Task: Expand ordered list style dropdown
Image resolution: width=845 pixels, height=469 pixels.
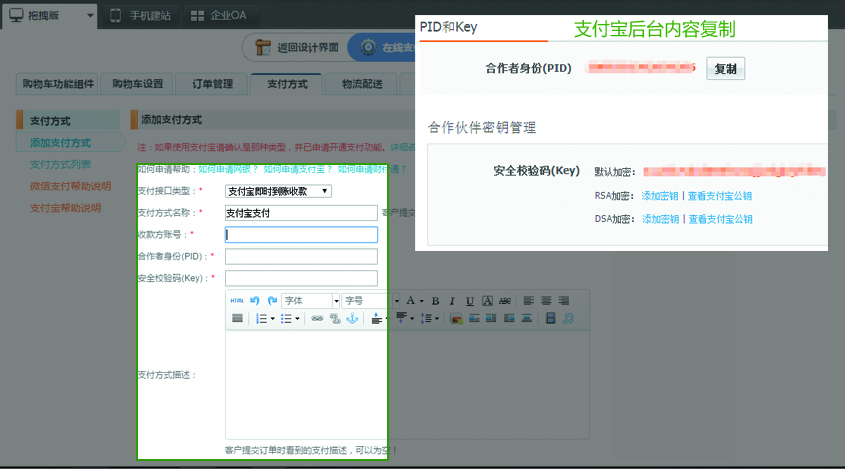Action: (x=273, y=319)
